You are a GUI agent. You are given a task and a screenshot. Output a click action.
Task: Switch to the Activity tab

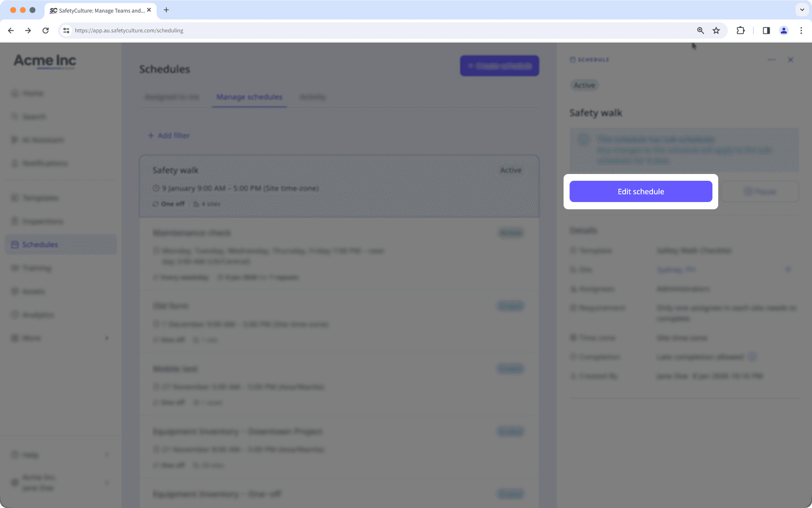pos(312,97)
